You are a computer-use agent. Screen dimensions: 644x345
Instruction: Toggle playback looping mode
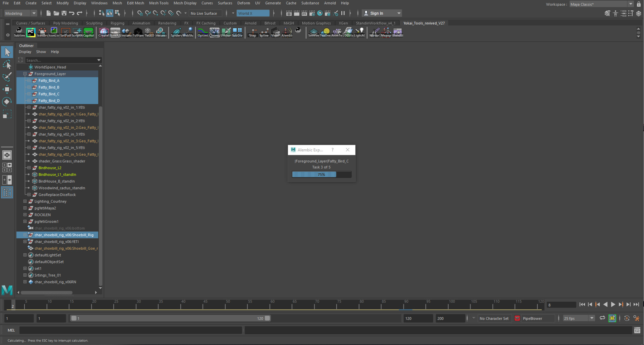tap(602, 318)
